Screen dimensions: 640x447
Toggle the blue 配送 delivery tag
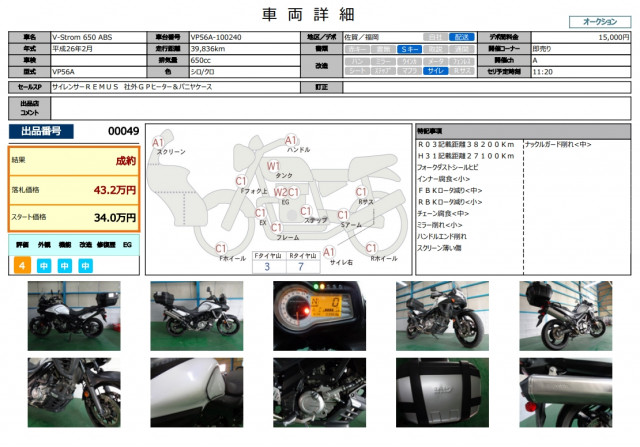click(461, 36)
